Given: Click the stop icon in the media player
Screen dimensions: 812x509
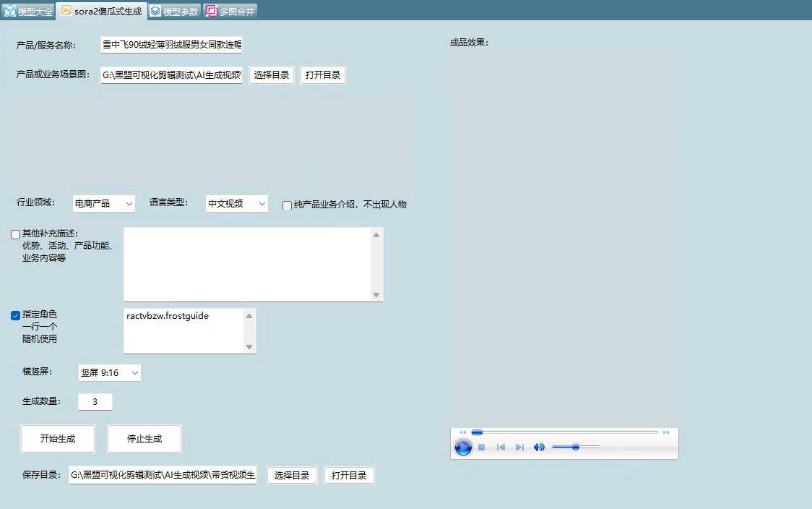Looking at the screenshot, I should (481, 447).
